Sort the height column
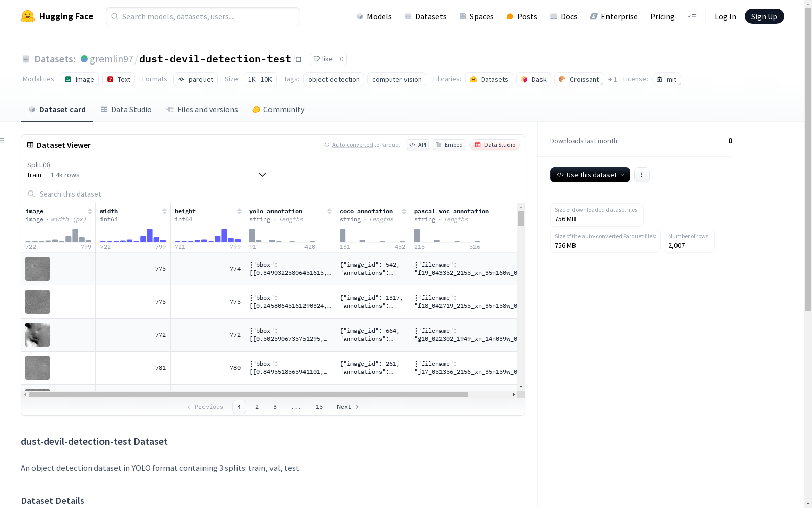 pos(239,211)
